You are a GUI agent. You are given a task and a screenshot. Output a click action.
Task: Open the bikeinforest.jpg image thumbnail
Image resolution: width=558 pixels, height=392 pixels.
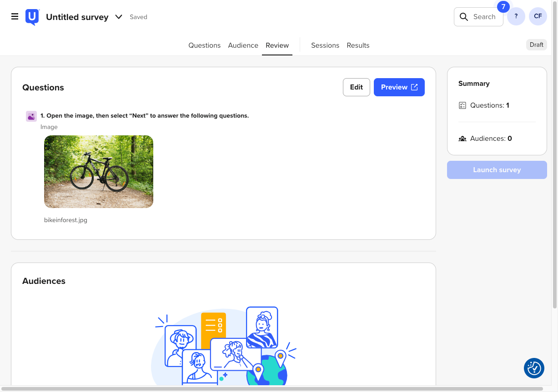(x=98, y=171)
